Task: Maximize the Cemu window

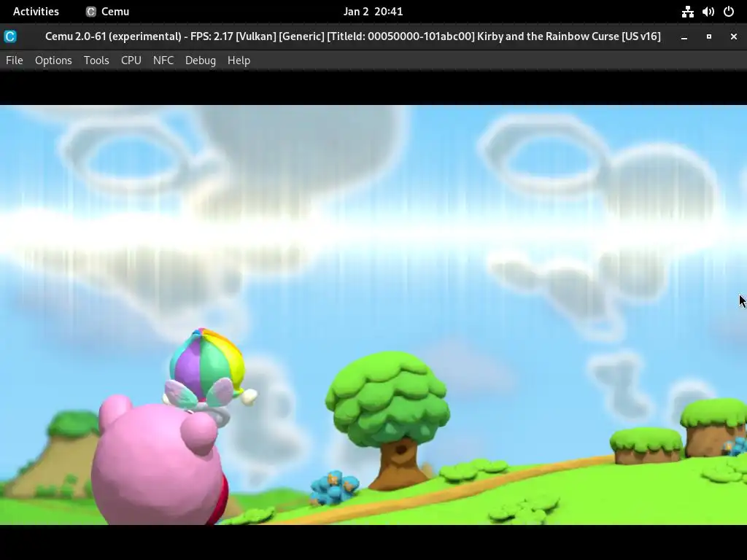Action: 709,36
